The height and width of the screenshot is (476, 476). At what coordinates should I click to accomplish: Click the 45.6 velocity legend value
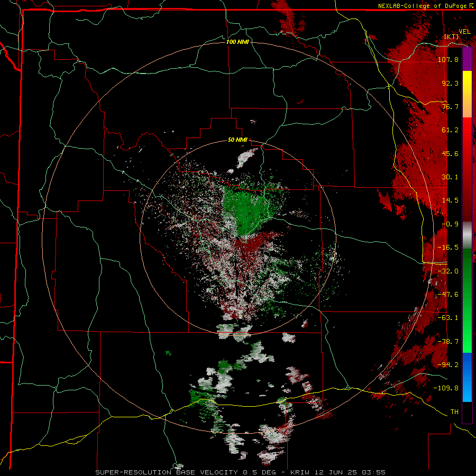click(450, 153)
